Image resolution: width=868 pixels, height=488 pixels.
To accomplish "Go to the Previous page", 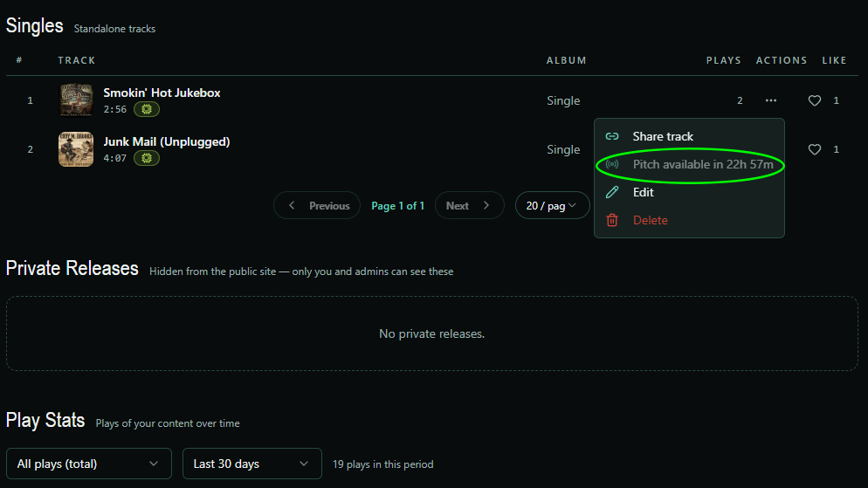I will click(317, 205).
